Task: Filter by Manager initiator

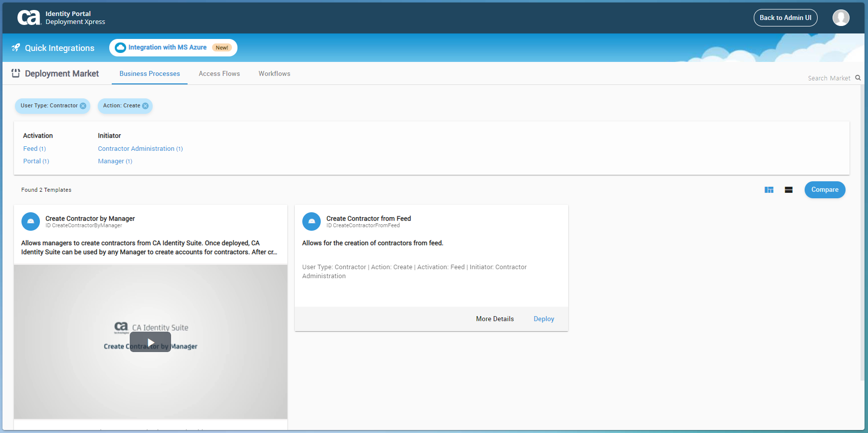Action: (115, 161)
